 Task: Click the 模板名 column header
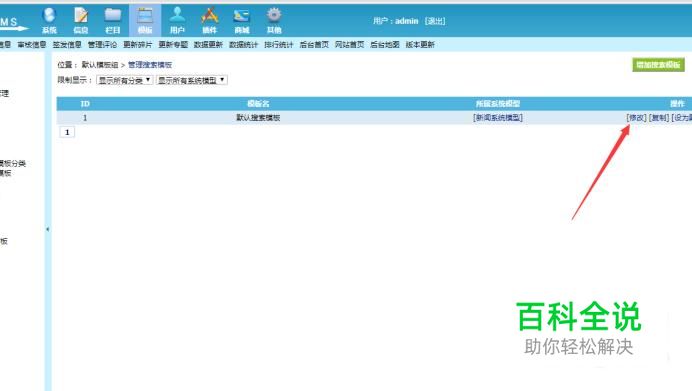[x=258, y=104]
